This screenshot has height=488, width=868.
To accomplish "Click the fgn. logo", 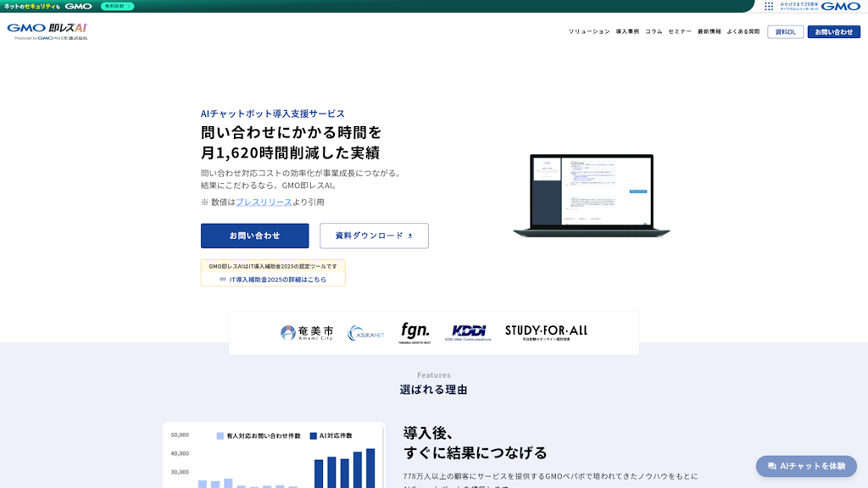I will (x=415, y=332).
